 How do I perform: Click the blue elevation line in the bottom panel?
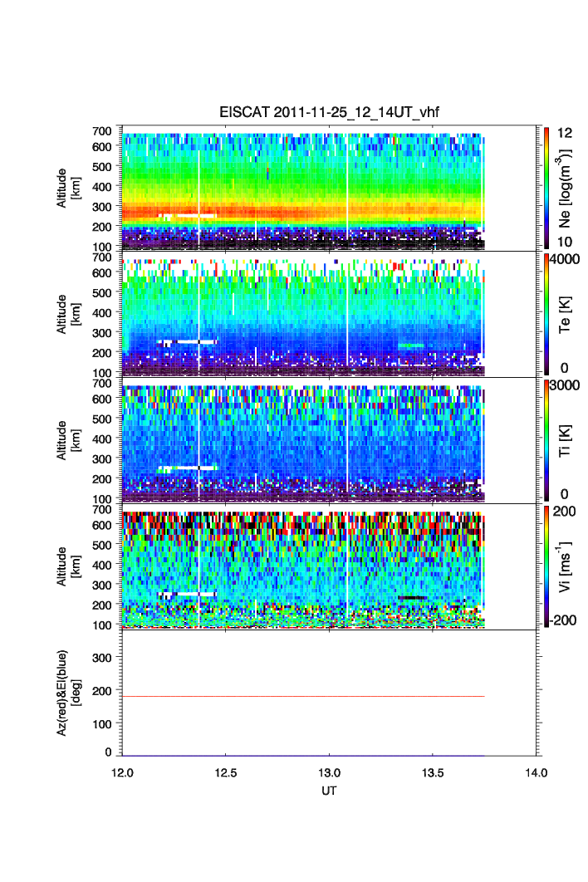coord(303,756)
